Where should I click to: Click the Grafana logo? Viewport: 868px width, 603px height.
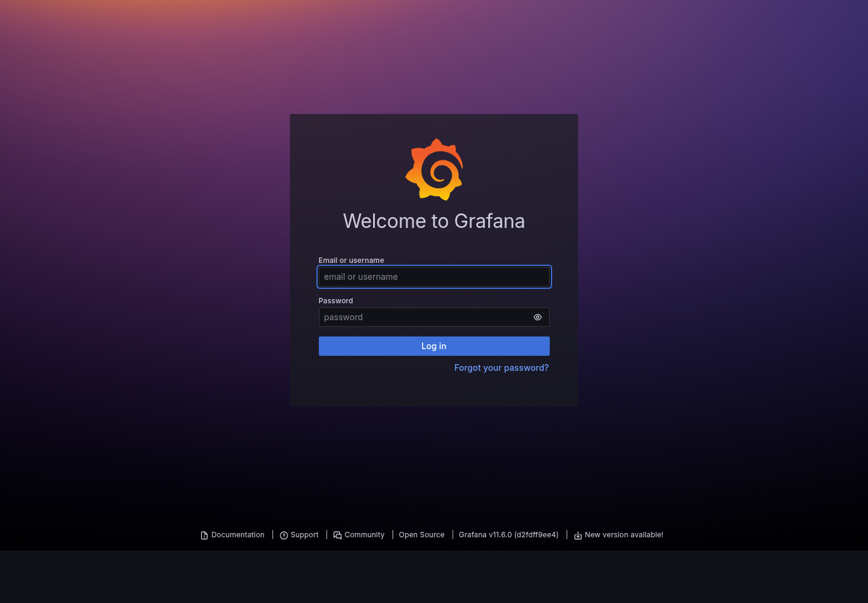pos(434,169)
